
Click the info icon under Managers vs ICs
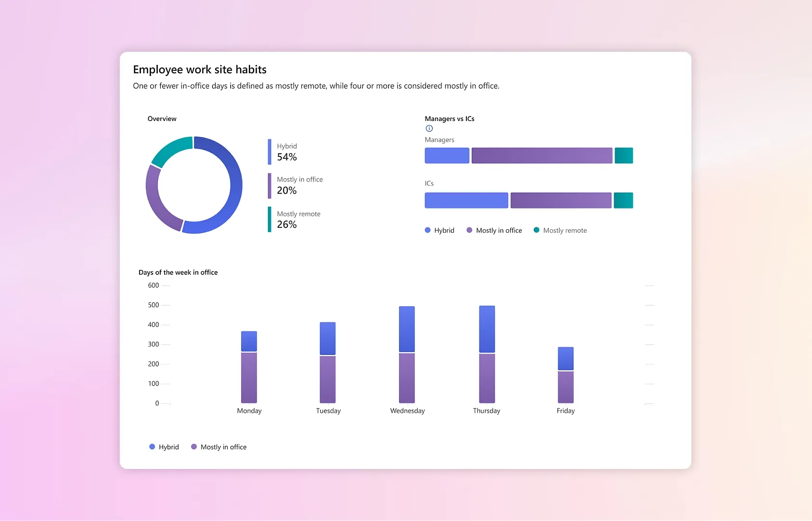coord(429,129)
